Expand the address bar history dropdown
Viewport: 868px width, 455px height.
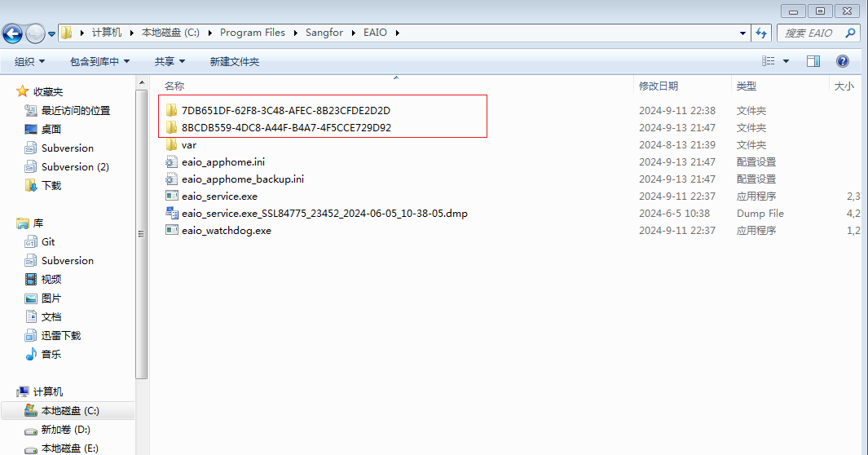pos(742,33)
